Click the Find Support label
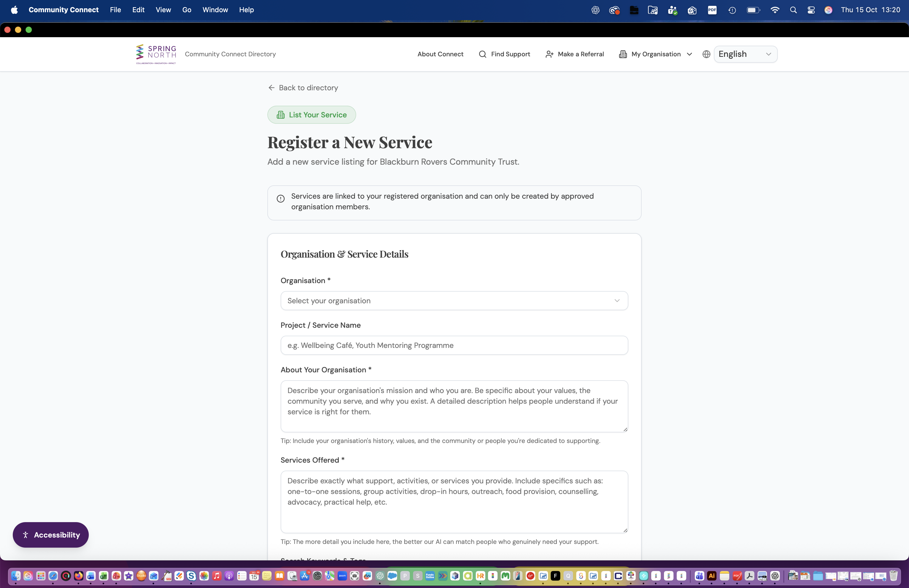This screenshot has width=909, height=588. 510,54
